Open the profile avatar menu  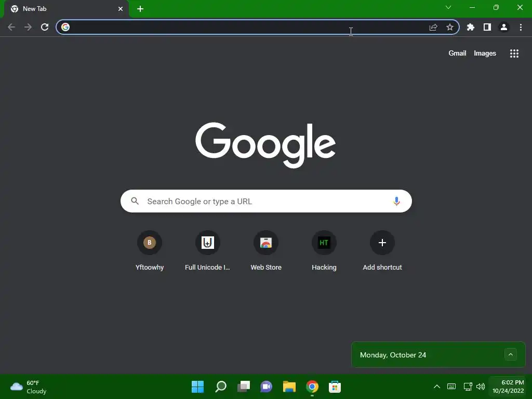[504, 27]
